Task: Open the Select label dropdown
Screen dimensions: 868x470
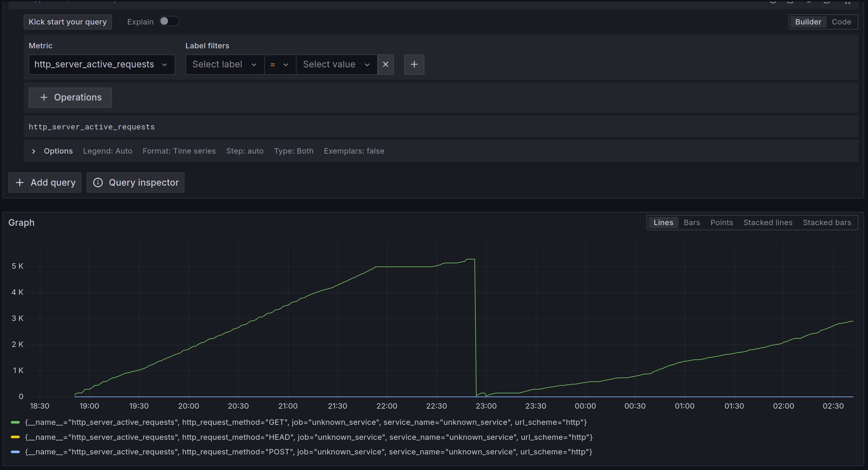Action: [x=224, y=64]
